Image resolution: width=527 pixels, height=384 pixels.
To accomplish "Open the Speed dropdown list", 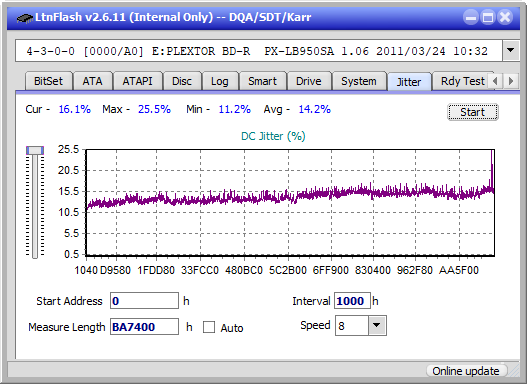I will (x=377, y=325).
